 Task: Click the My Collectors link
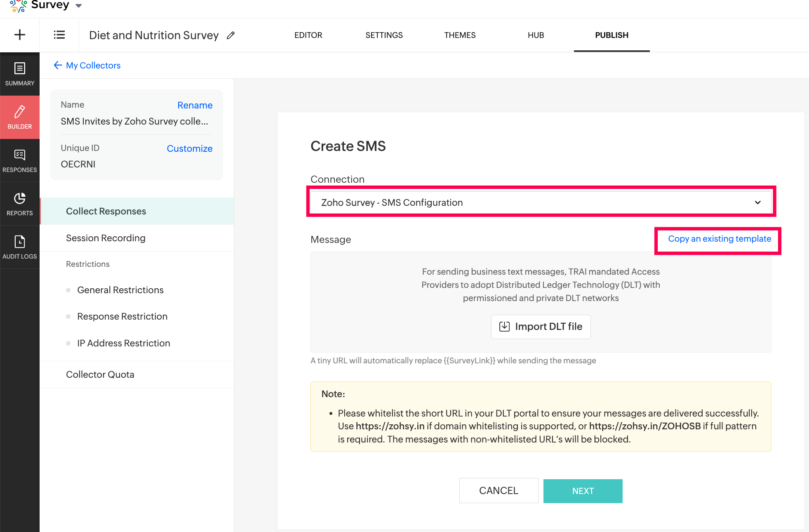[x=93, y=65]
